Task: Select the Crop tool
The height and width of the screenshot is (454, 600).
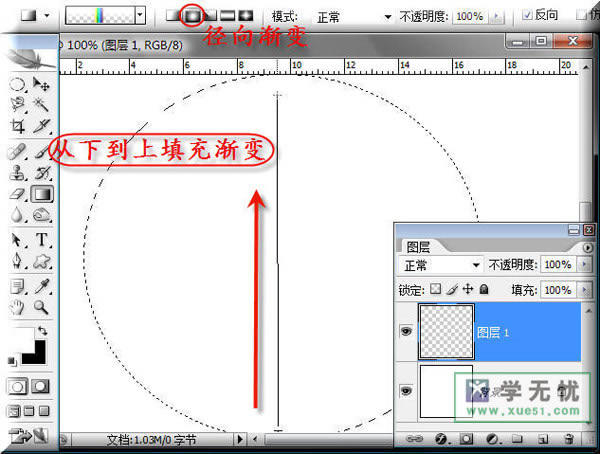Action: pyautogui.click(x=18, y=126)
